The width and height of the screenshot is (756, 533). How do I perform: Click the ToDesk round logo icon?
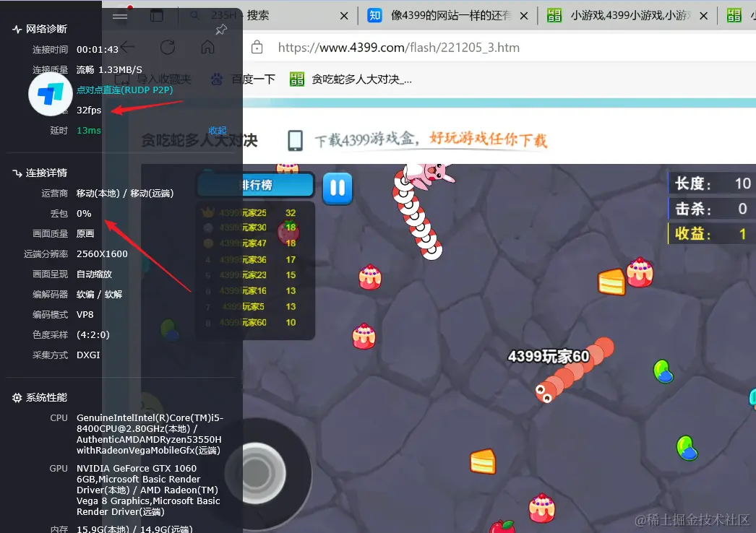[x=50, y=94]
